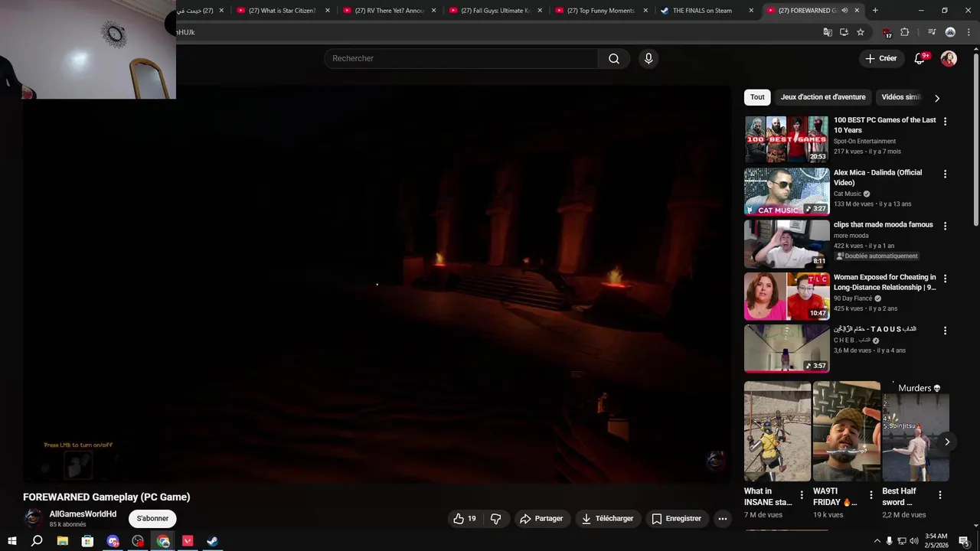Switch to RV There Yet tab

pos(388,11)
